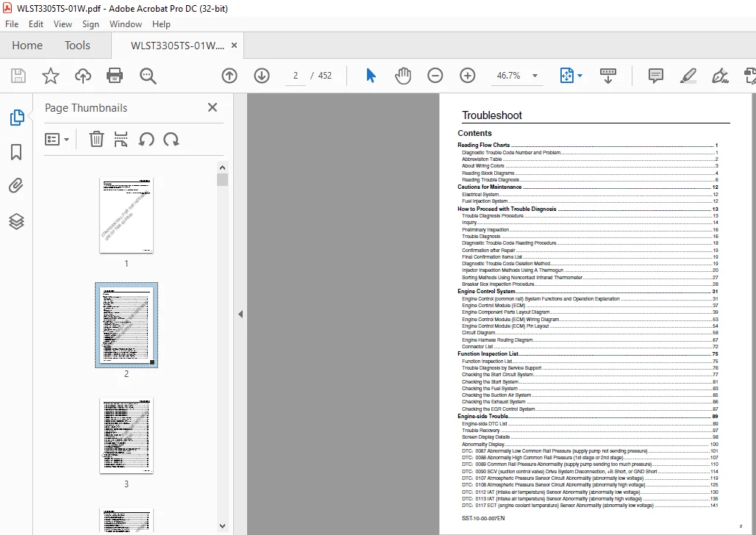Click the 46.7% zoom value field
The image size is (756, 535).
click(509, 76)
